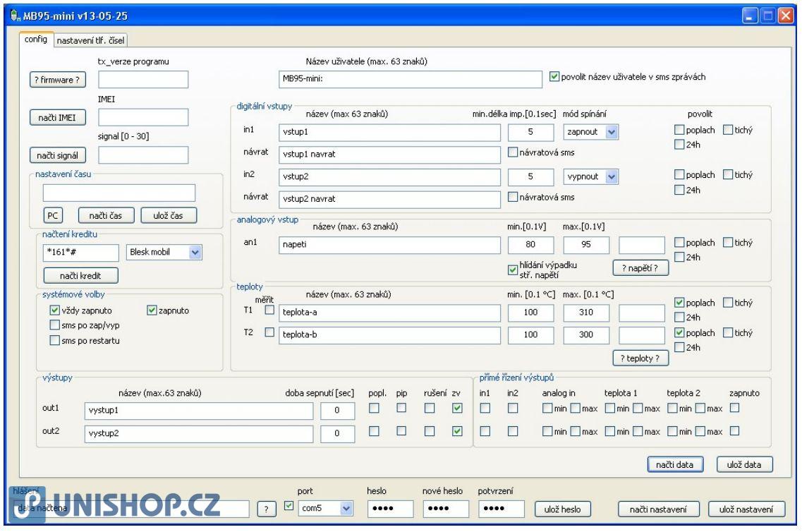Click the vstup2 navrat field
Image resolution: width=802 pixels, height=532 pixels.
pyautogui.click(x=390, y=199)
